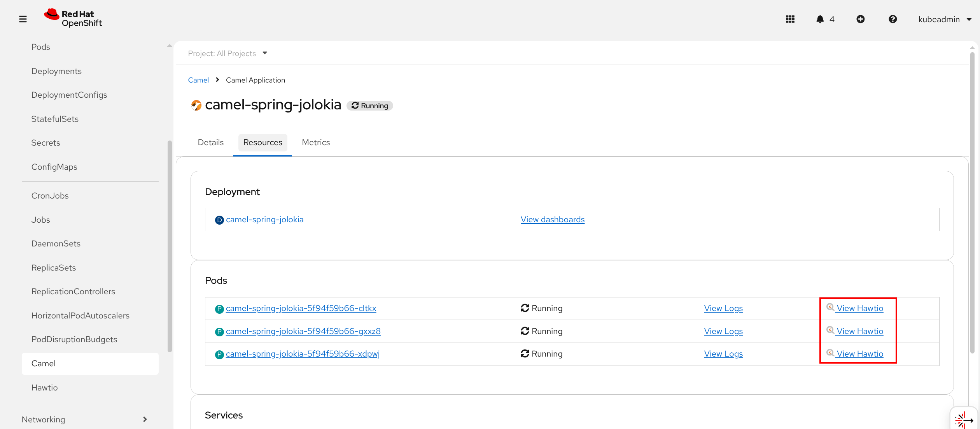Image resolution: width=980 pixels, height=429 pixels.
Task: Switch to the Details tab
Action: (210, 142)
